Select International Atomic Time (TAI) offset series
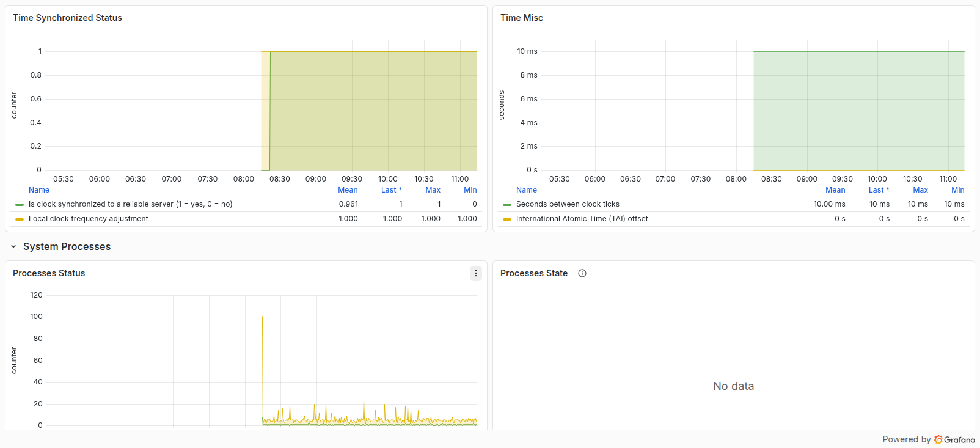980x448 pixels. point(582,219)
